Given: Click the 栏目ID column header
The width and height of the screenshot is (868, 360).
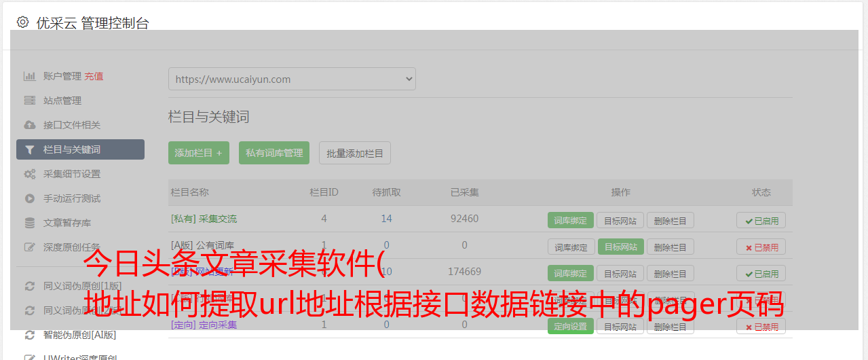Looking at the screenshot, I should pos(324,192).
